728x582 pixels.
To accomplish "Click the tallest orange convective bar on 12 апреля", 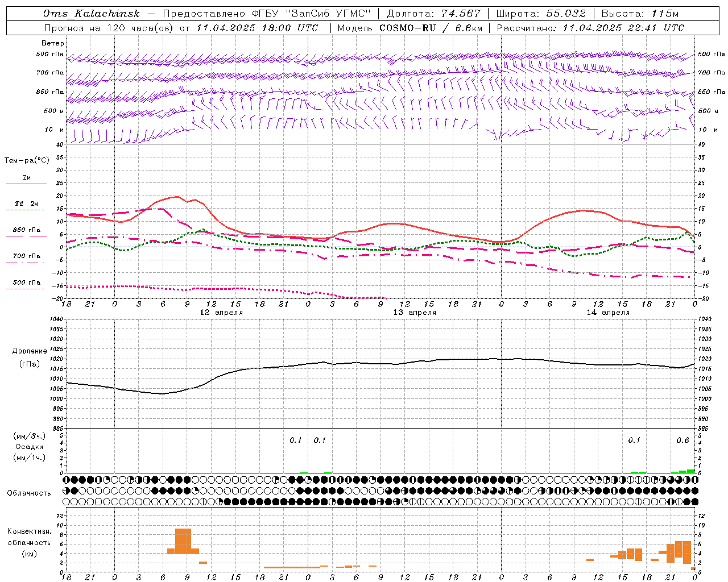I will [183, 541].
